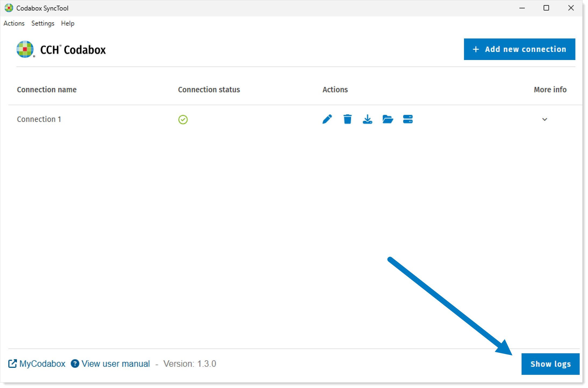
Task: Click the Connection status column header
Action: 209,90
